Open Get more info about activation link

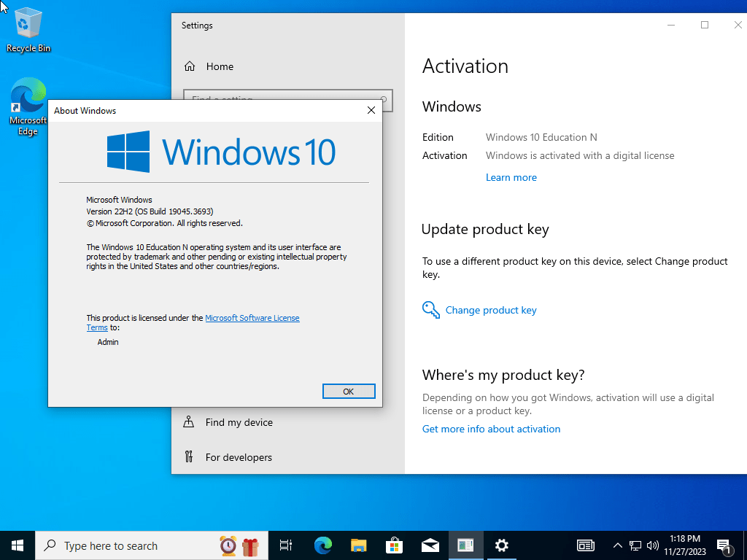click(x=491, y=429)
